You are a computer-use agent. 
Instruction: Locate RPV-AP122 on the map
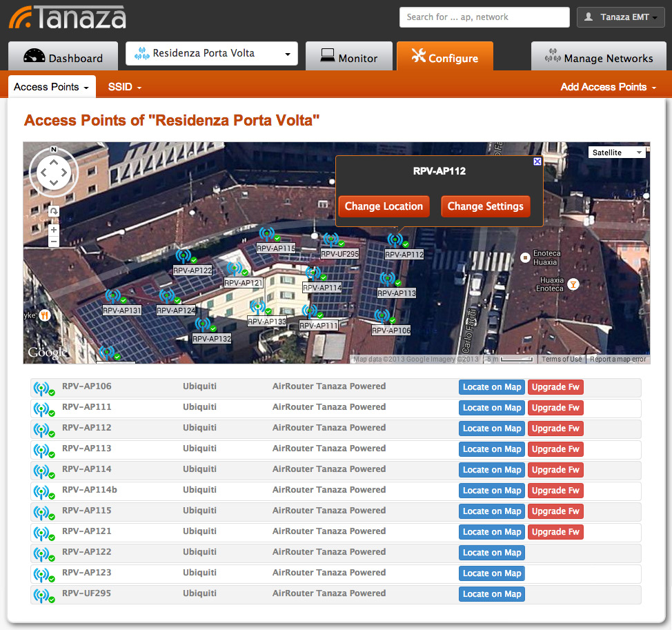click(492, 553)
